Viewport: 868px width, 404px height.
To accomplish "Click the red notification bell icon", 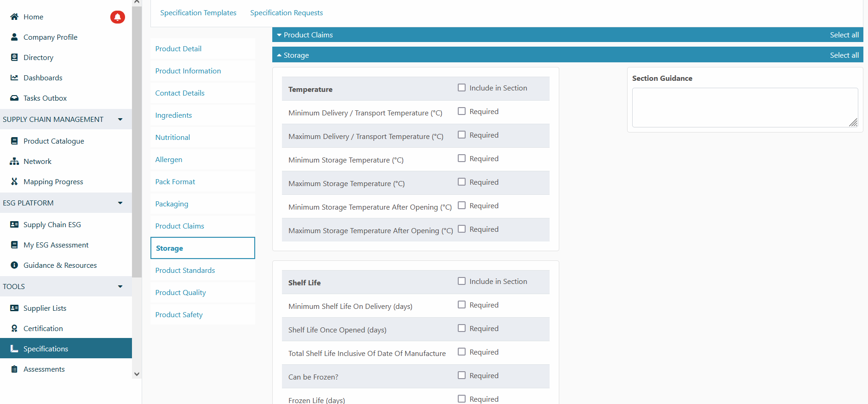I will (x=117, y=17).
